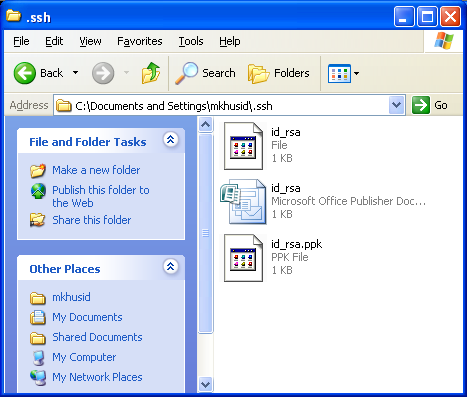
Task: Click the My Computer icon
Action: pos(39,357)
